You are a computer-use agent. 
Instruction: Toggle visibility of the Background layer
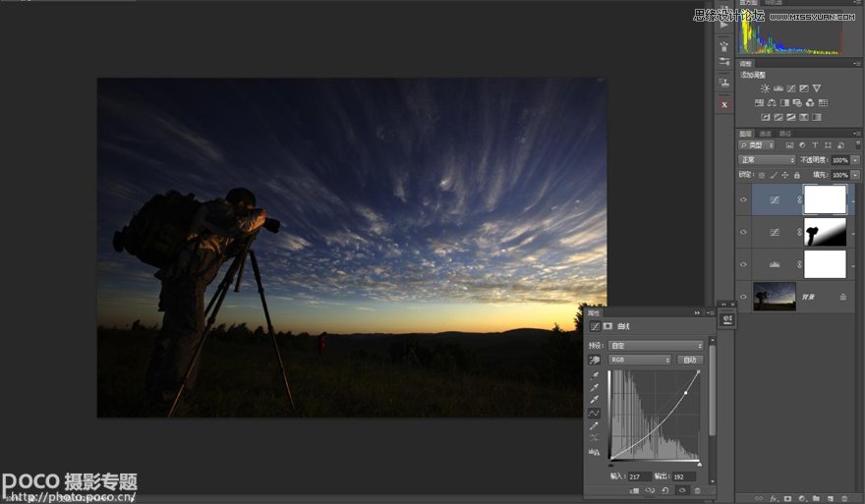[x=743, y=296]
